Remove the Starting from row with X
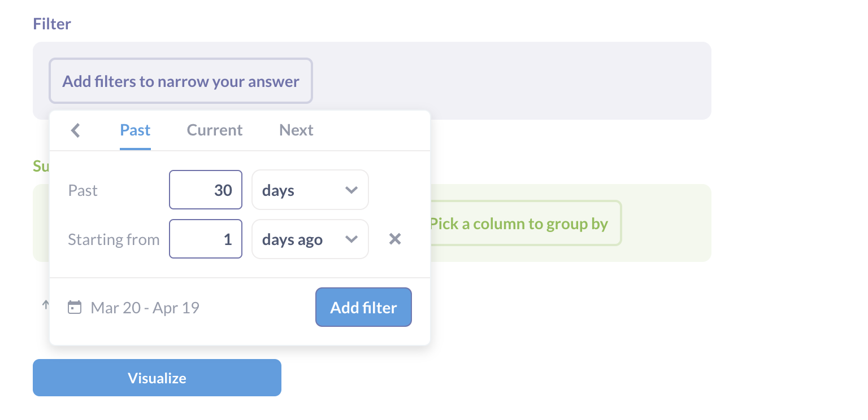 395,239
